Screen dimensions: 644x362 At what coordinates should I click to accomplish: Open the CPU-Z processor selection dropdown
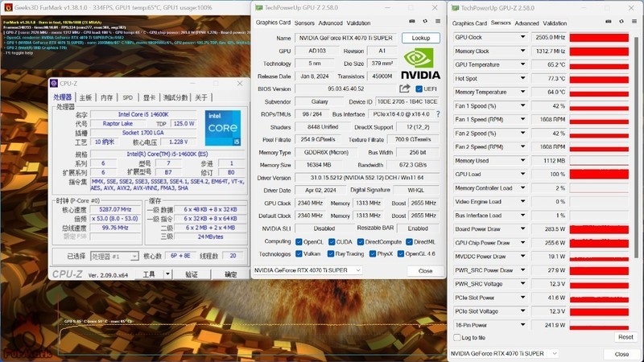point(113,256)
